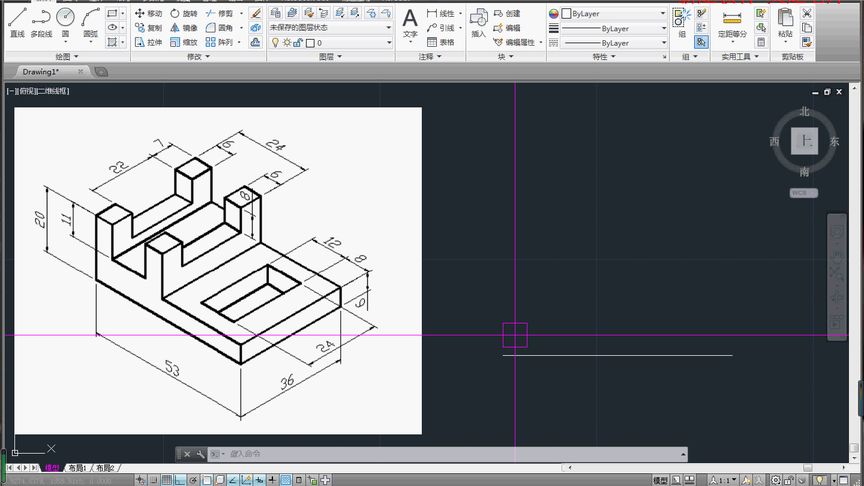Open the 文字 (Text) annotation tool
Screen dimensions: 864x486
click(x=410, y=25)
